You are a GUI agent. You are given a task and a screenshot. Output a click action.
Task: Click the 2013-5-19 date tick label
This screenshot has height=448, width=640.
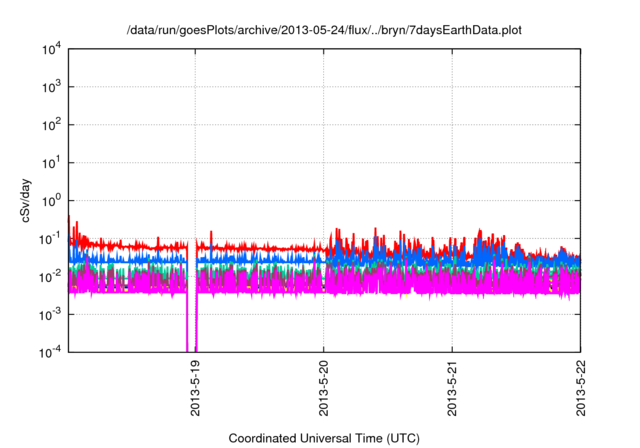tap(195, 388)
